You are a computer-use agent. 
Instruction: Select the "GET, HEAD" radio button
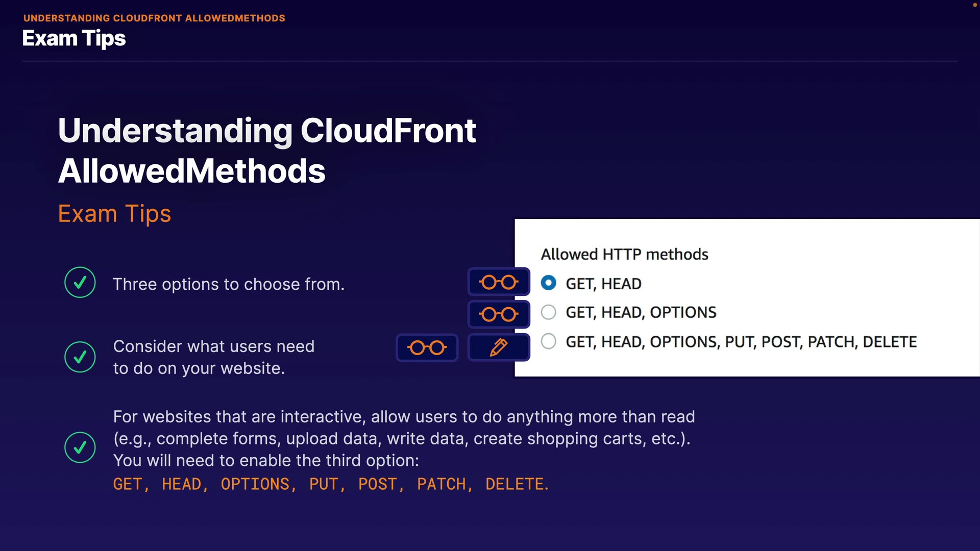click(x=549, y=283)
